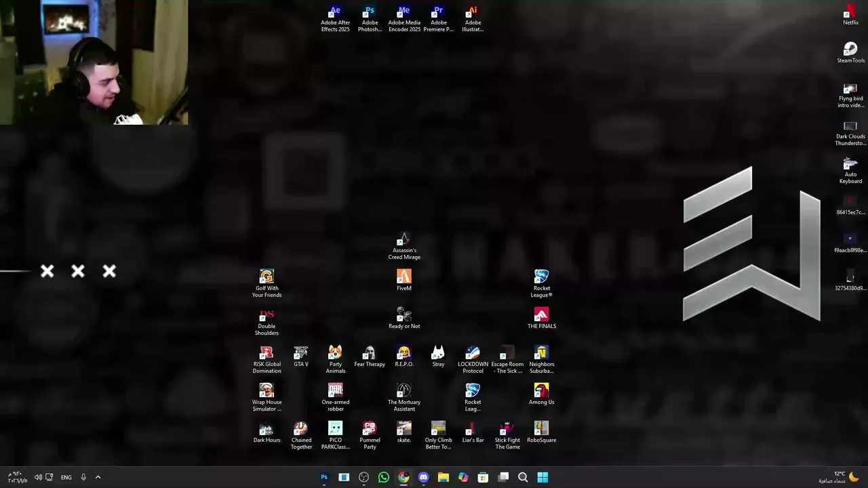Select the Adobe After Effects 2025 shortcut
This screenshot has height=488, width=868.
click(x=335, y=19)
